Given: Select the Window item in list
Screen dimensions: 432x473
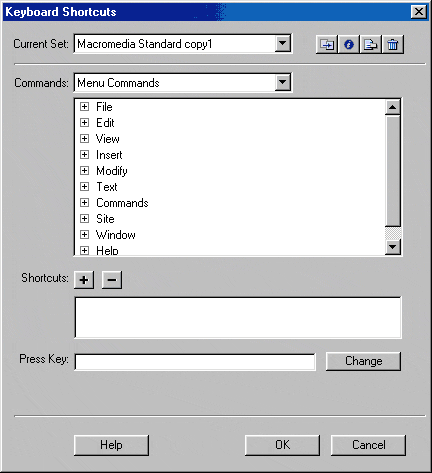Looking at the screenshot, I should tap(116, 235).
